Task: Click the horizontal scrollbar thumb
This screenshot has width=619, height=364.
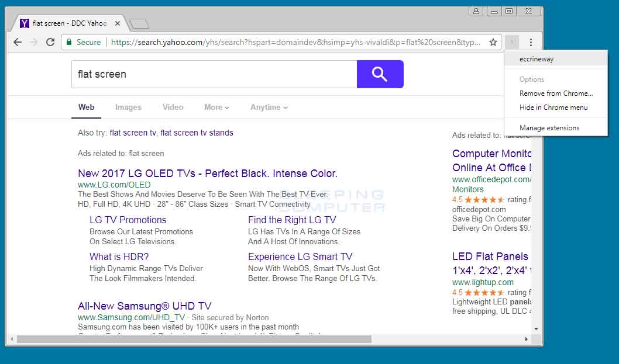Action: (194, 339)
